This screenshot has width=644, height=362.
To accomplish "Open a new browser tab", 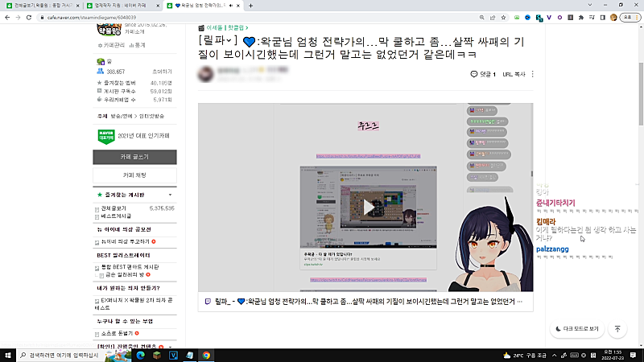I will click(x=250, y=6).
